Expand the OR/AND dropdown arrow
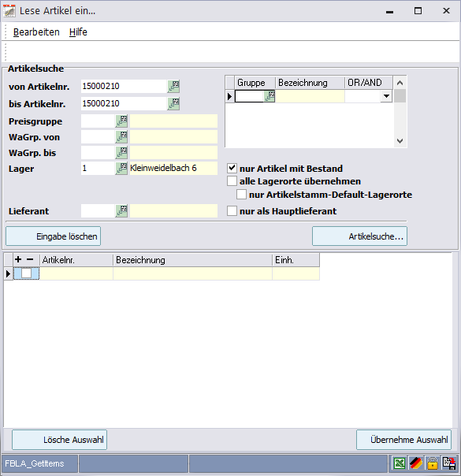Image resolution: width=461 pixels, height=476 pixels. coord(386,96)
